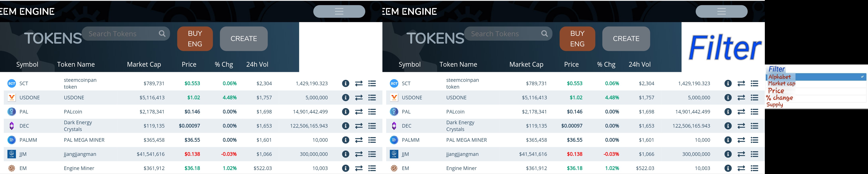The width and height of the screenshot is (868, 174).
Task: Click "steemcoinpan token" name on the left page
Action: tap(80, 83)
